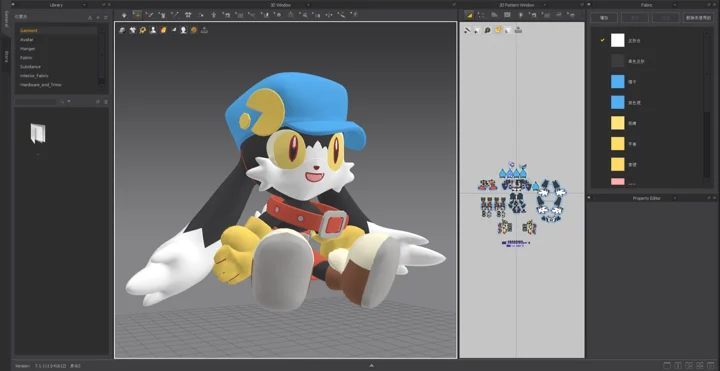Click the 增加 Add button in Fabric panel
This screenshot has width=720, height=371.
point(604,17)
